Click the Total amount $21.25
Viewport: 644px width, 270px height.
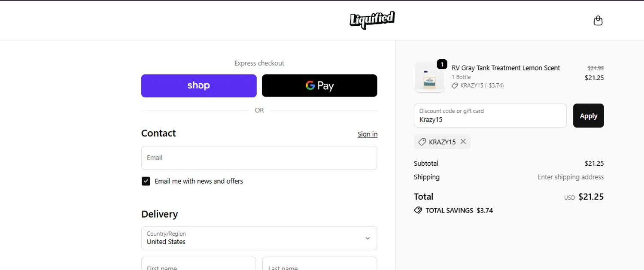tap(591, 197)
